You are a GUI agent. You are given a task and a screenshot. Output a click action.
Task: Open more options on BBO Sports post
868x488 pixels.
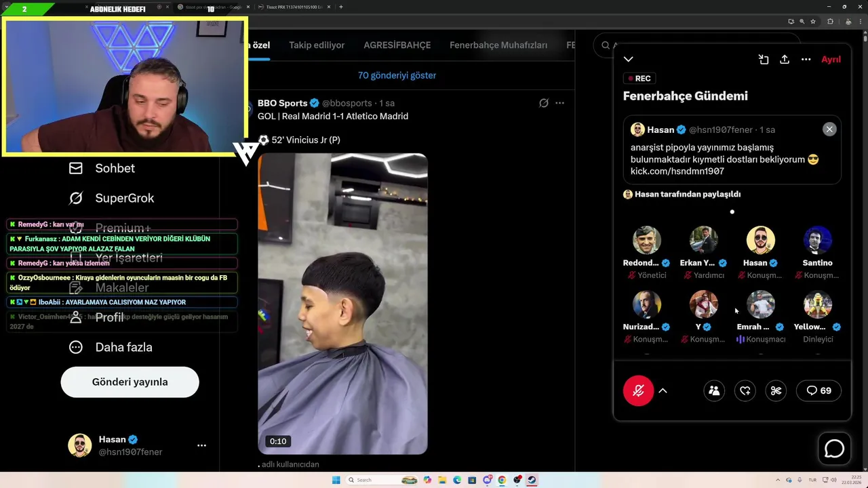[x=559, y=103]
